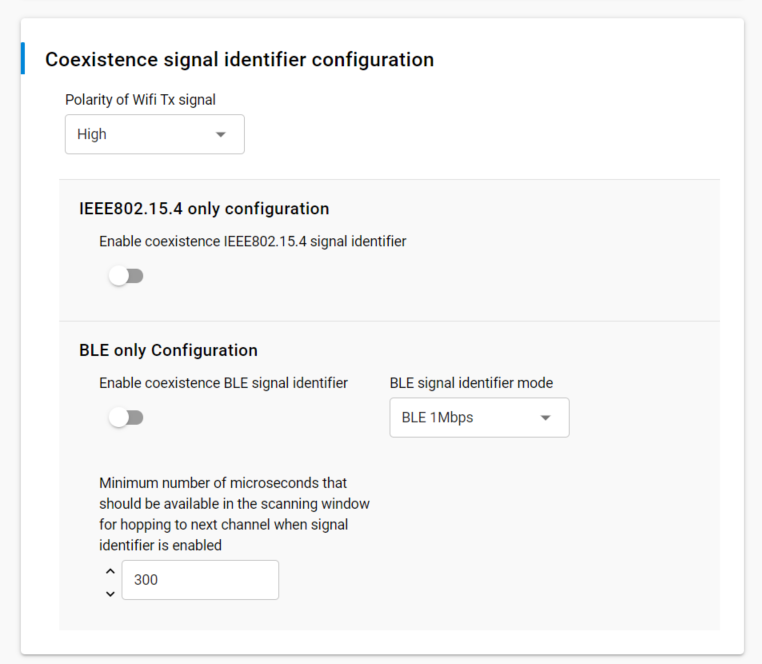Click the caret arrow in BLE mode dropdown
Viewport: 762px width, 664px height.
(545, 418)
